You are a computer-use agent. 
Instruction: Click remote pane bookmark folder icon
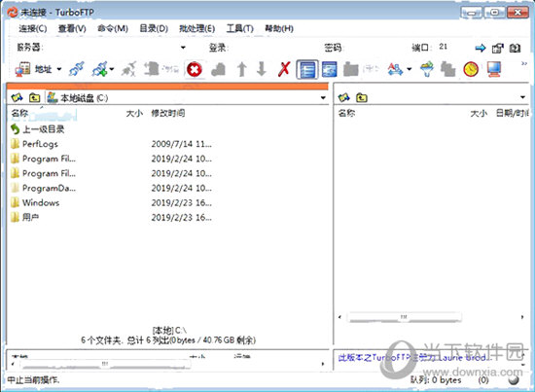pyautogui.click(x=344, y=98)
